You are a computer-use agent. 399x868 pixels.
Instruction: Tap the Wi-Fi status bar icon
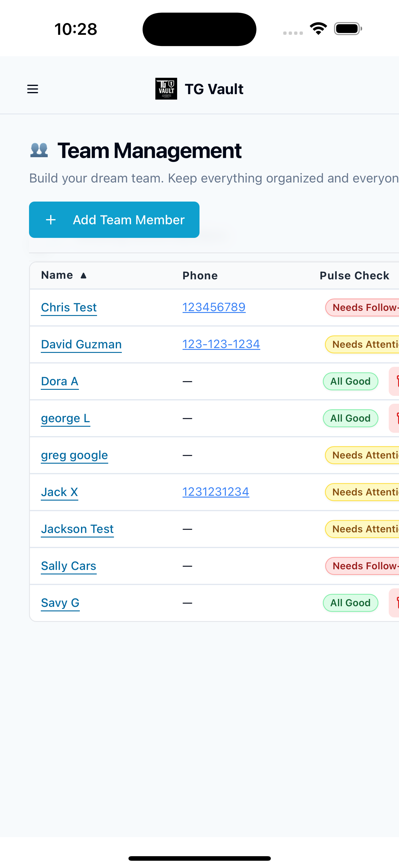[319, 29]
